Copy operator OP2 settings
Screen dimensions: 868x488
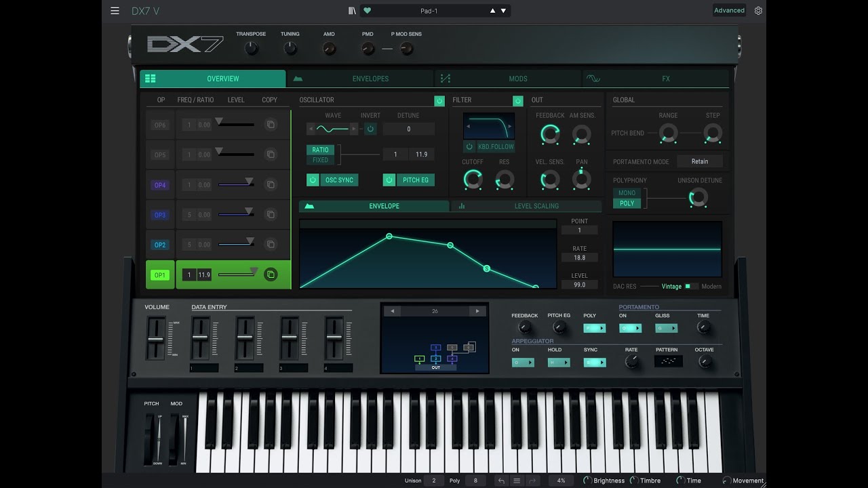[x=271, y=245]
